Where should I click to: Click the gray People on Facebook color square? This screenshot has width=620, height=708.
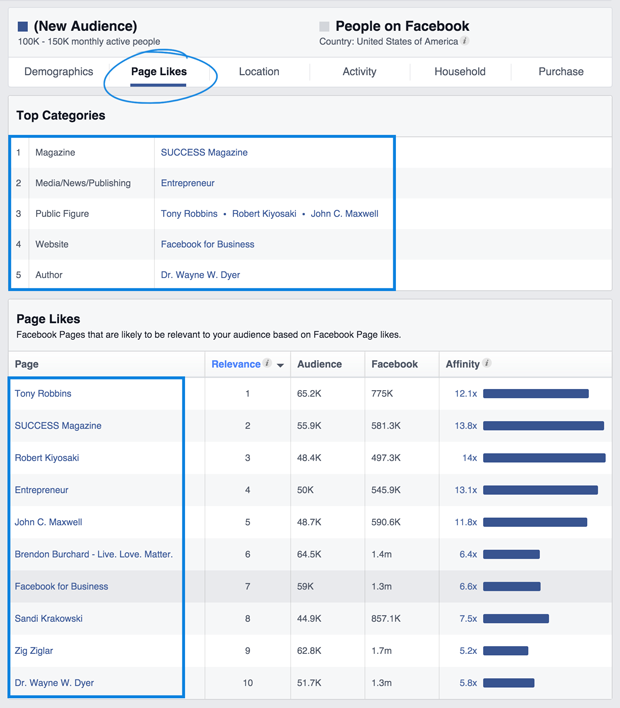[x=324, y=27]
